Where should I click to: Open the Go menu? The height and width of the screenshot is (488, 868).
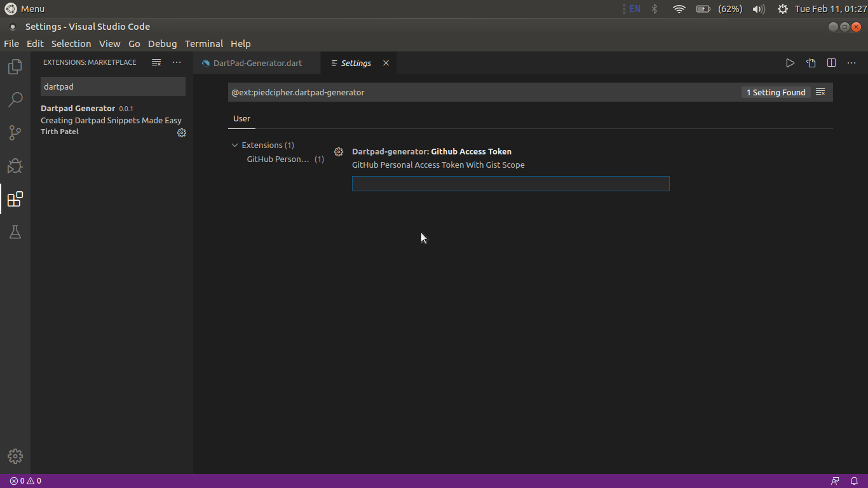pos(134,44)
